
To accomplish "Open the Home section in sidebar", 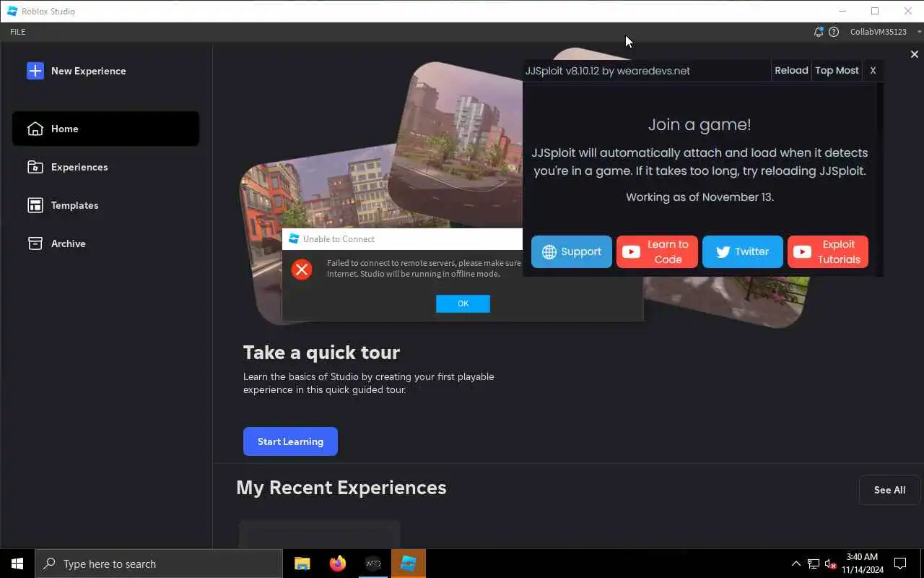I will [105, 129].
